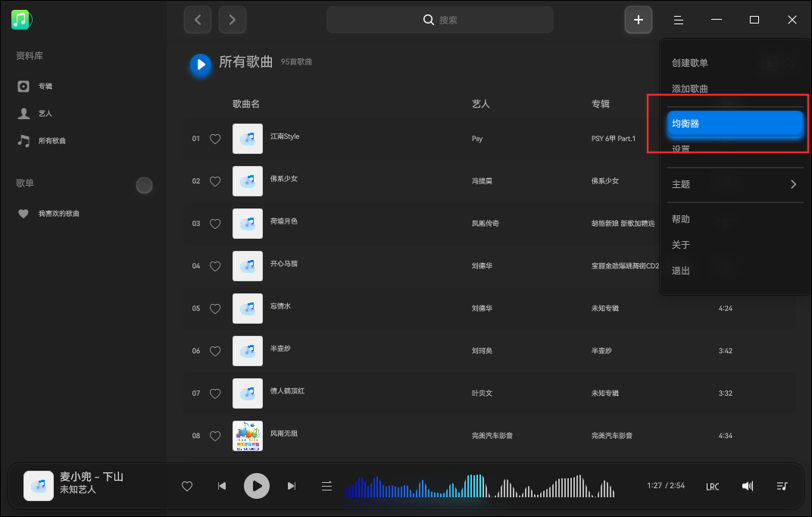The height and width of the screenshot is (517, 812).
Task: Open 均衡器 equalizer from the menu
Action: tap(735, 124)
